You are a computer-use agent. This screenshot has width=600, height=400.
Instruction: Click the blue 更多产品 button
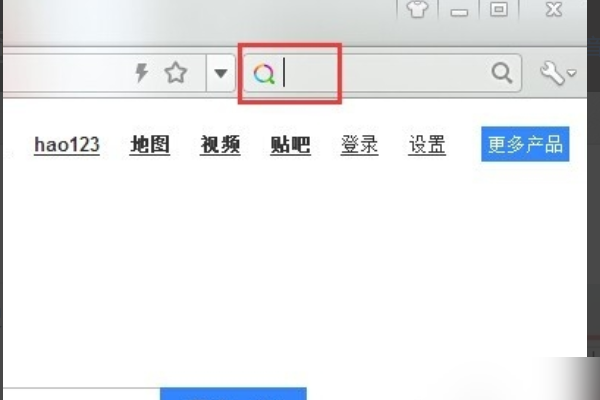(525, 144)
